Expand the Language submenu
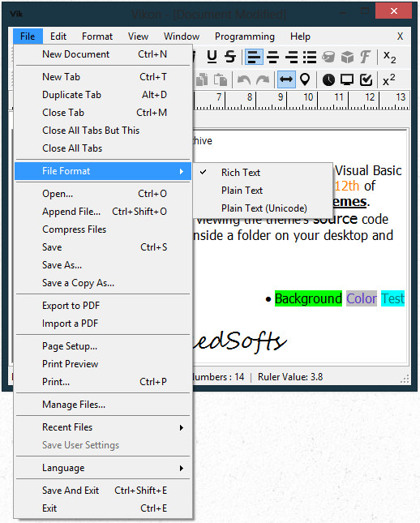 pos(103,468)
